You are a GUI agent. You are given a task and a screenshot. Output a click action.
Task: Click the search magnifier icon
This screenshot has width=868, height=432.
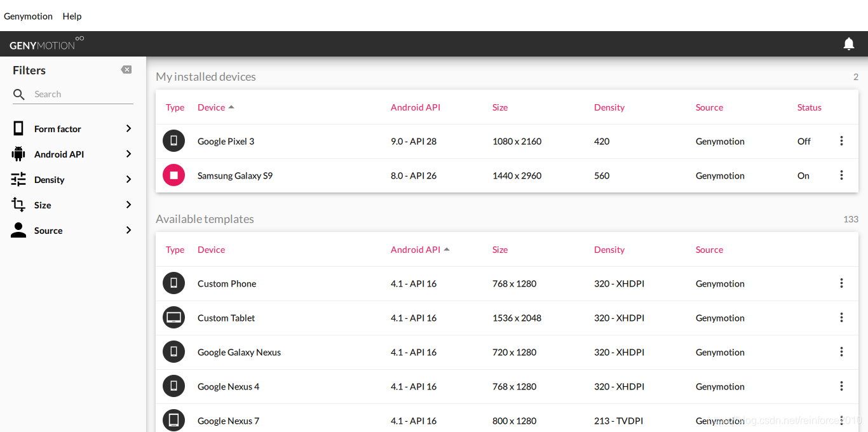click(19, 94)
